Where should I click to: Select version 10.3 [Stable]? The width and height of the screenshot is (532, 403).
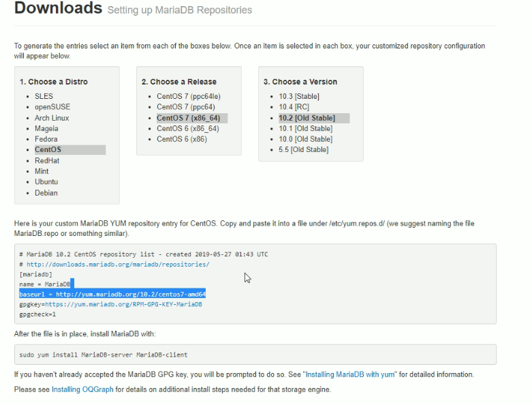click(299, 96)
